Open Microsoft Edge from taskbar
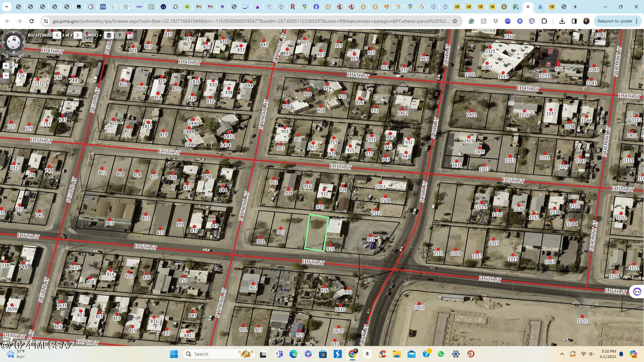Image resolution: width=644 pixels, height=362 pixels. click(x=293, y=354)
